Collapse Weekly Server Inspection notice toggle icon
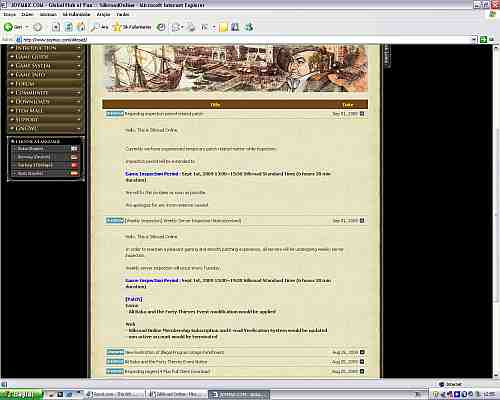The image size is (500, 400). [x=362, y=220]
